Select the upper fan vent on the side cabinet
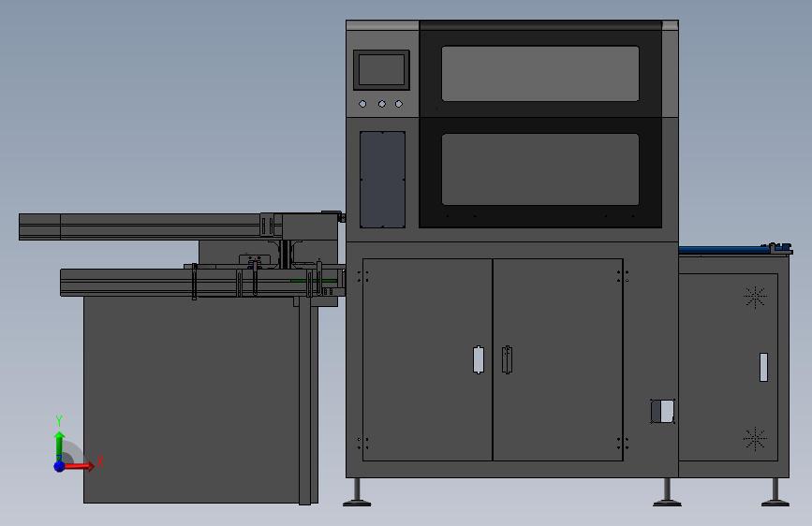Image resolution: width=812 pixels, height=526 pixels. point(755,298)
